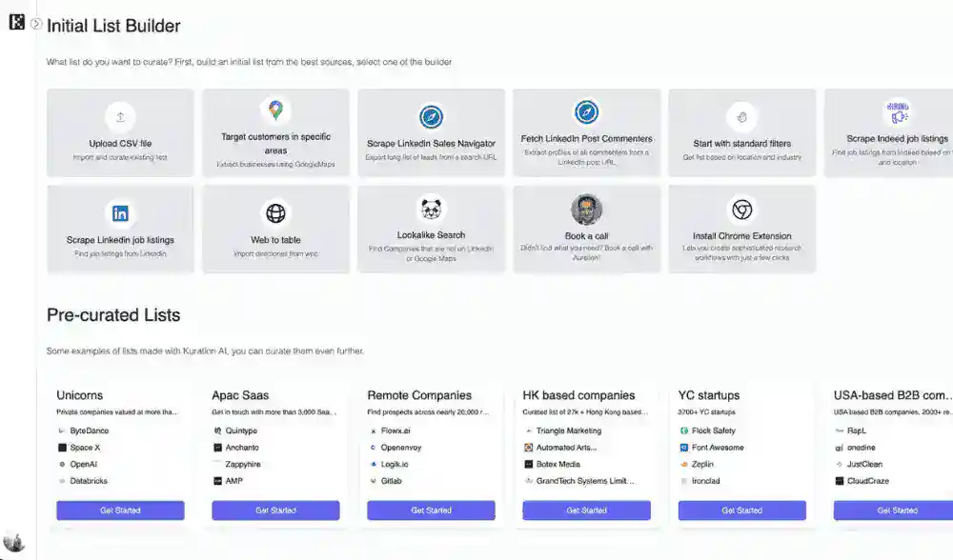
Task: Select the Google Maps pin icon
Action: click(x=275, y=110)
